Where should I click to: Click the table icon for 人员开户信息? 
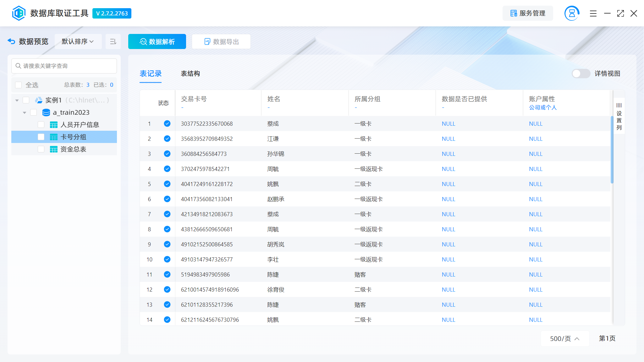click(54, 125)
